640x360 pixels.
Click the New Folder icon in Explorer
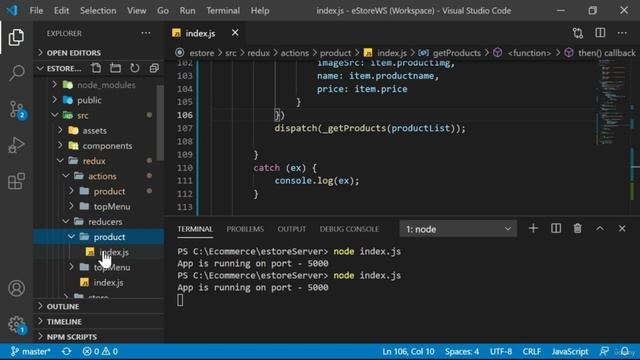point(116,68)
